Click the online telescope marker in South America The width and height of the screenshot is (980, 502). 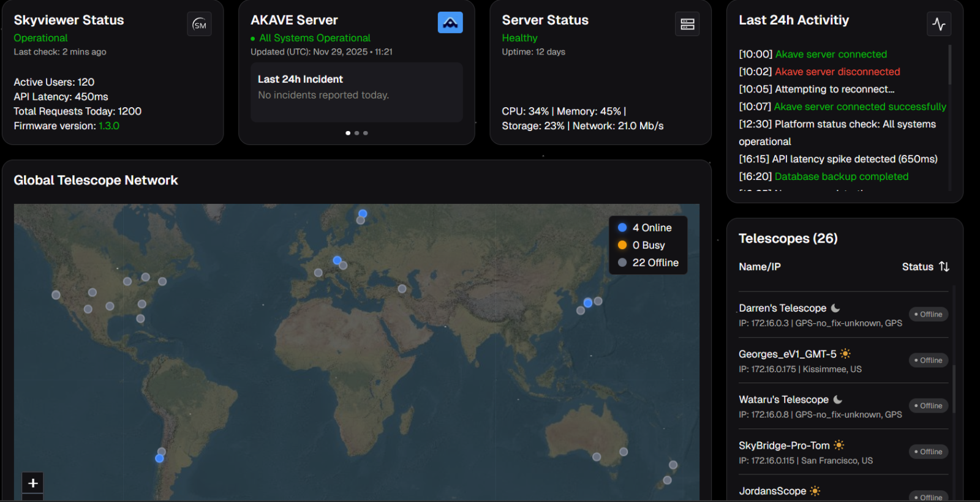pyautogui.click(x=159, y=458)
